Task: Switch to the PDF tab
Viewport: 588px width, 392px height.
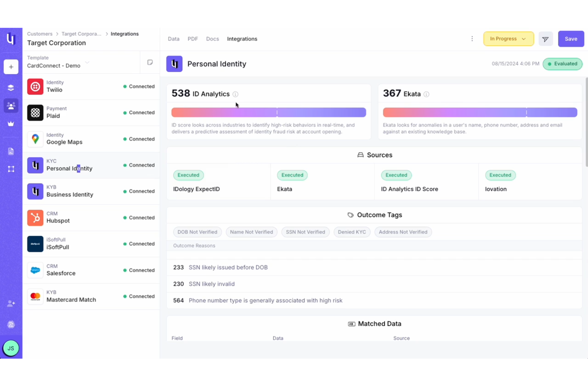Action: click(x=193, y=39)
